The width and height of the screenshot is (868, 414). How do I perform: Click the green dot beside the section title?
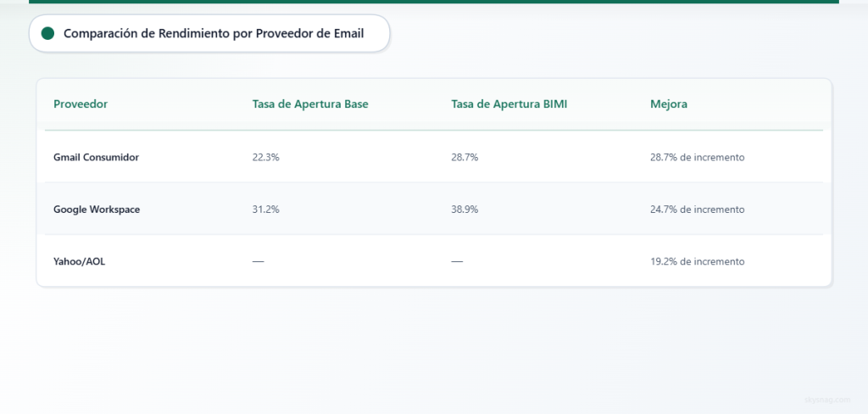coord(47,33)
